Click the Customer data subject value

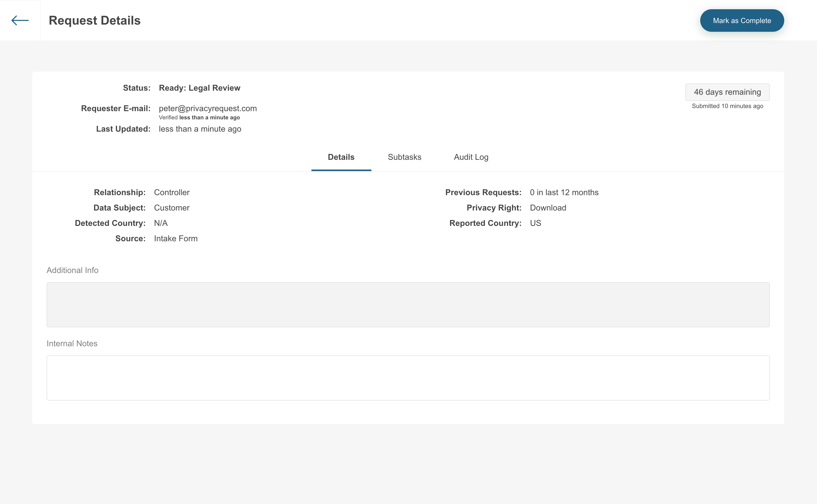point(172,208)
